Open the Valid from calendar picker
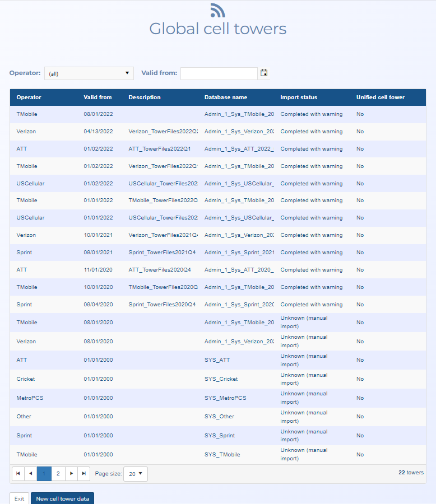Image resolution: width=436 pixels, height=504 pixels. 264,73
